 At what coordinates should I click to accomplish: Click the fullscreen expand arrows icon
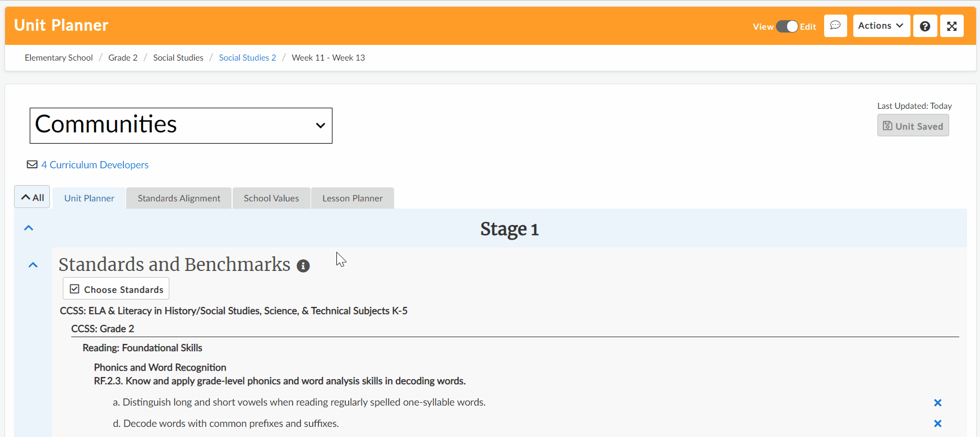point(952,26)
